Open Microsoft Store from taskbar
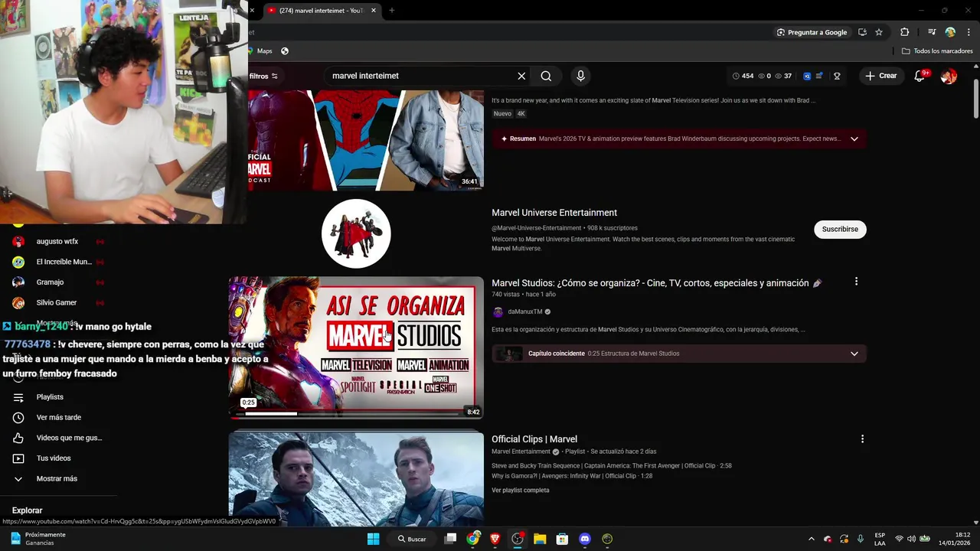 [x=562, y=539]
